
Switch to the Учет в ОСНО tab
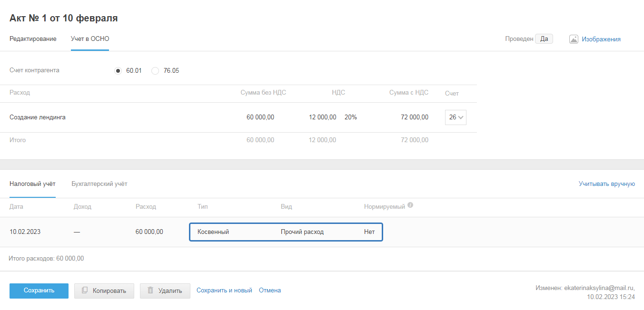90,39
